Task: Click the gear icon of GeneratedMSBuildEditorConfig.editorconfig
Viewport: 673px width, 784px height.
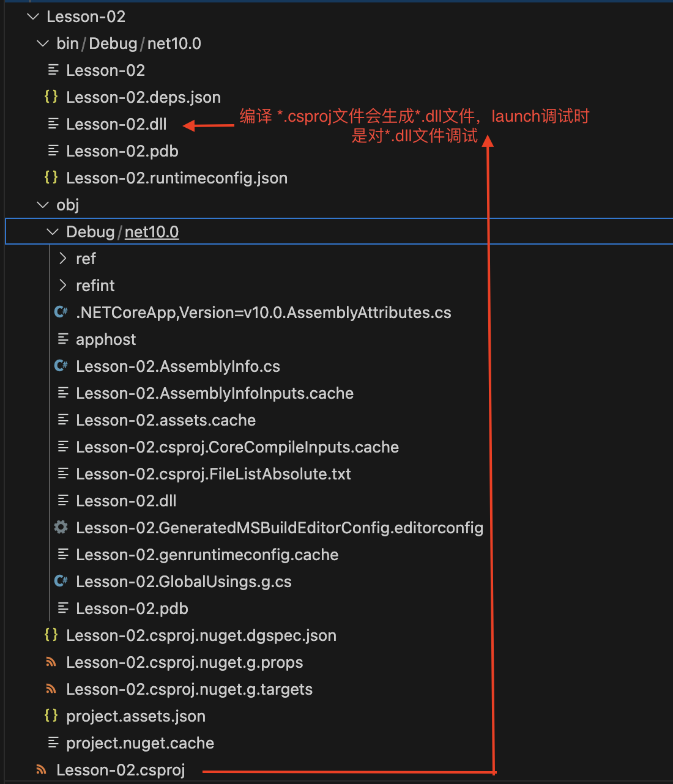Action: (x=61, y=527)
